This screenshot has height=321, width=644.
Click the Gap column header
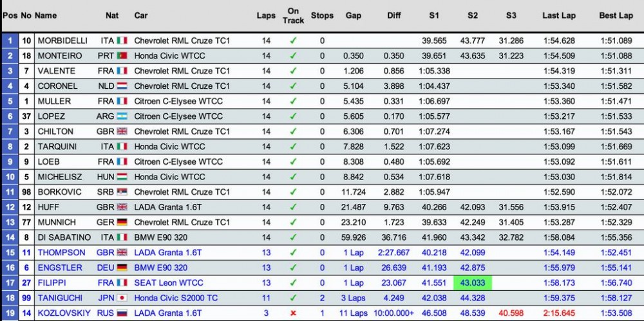tap(353, 15)
